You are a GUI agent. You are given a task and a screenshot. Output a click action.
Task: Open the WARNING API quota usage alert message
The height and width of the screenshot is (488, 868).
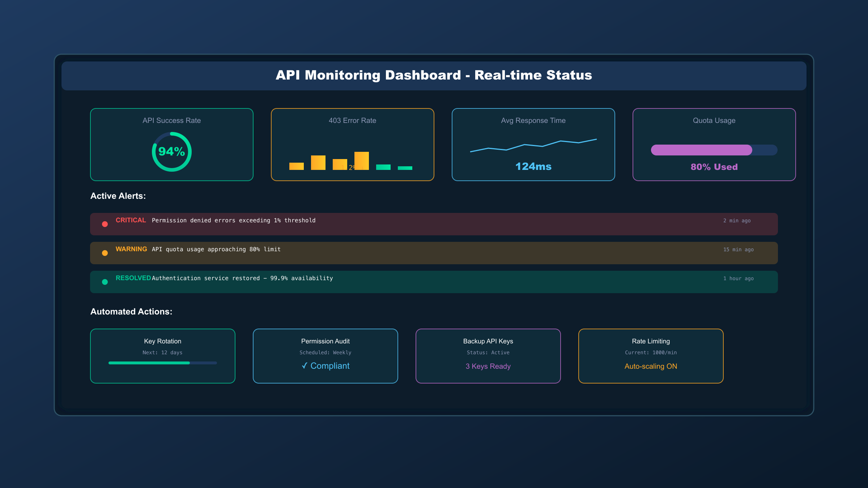pyautogui.click(x=216, y=249)
